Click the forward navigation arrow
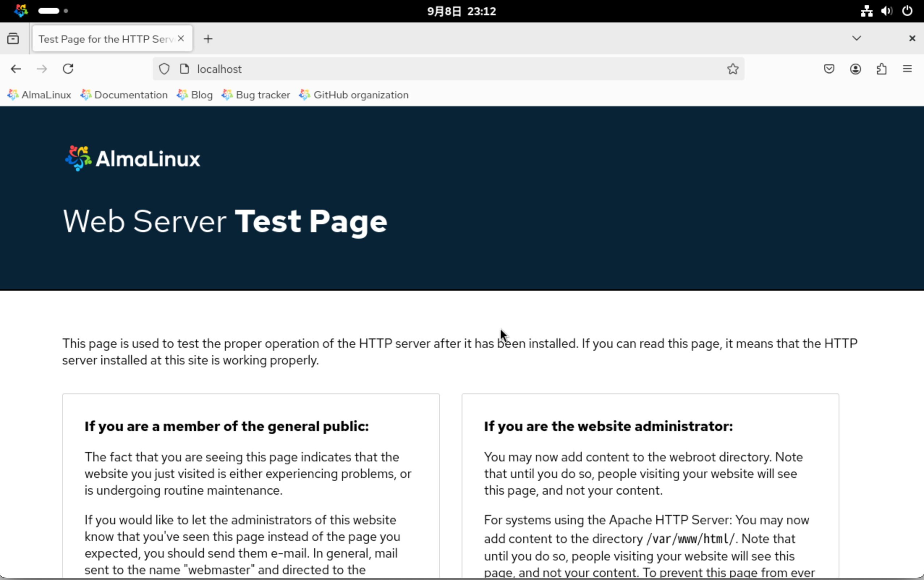This screenshot has height=580, width=924. click(42, 69)
